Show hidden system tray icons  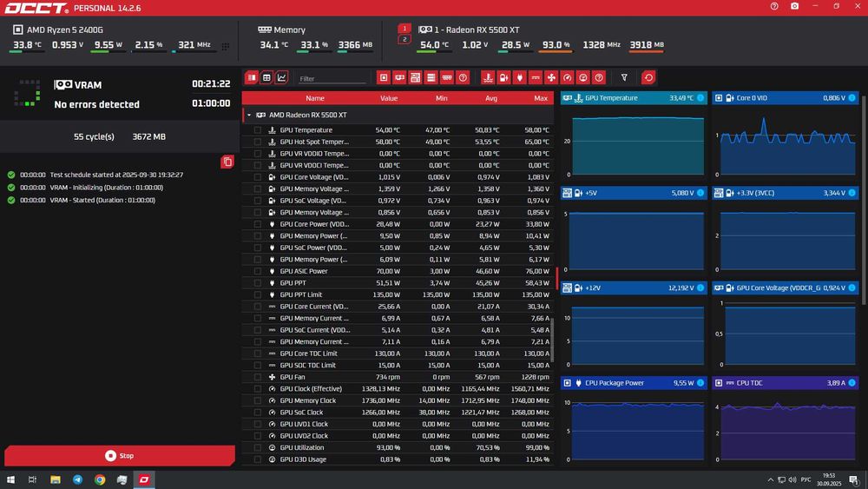[771, 479]
